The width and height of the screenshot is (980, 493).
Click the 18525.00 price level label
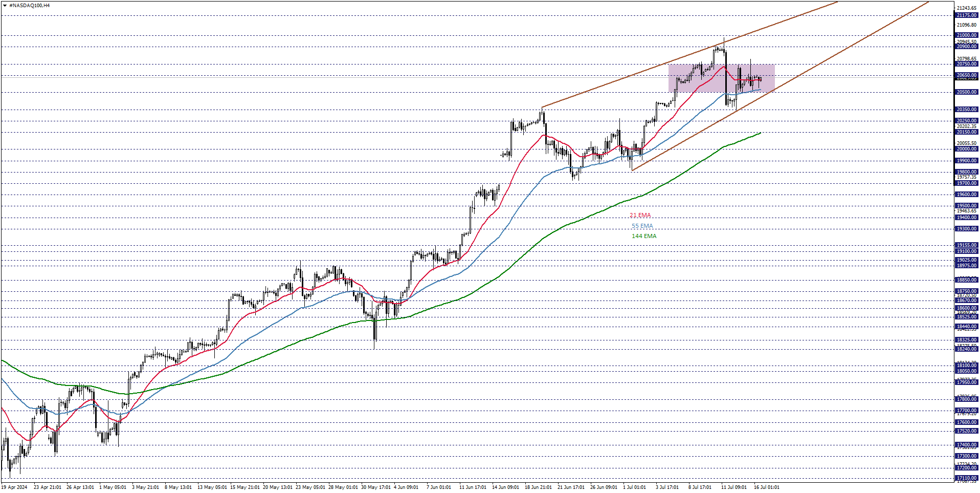pos(967,317)
